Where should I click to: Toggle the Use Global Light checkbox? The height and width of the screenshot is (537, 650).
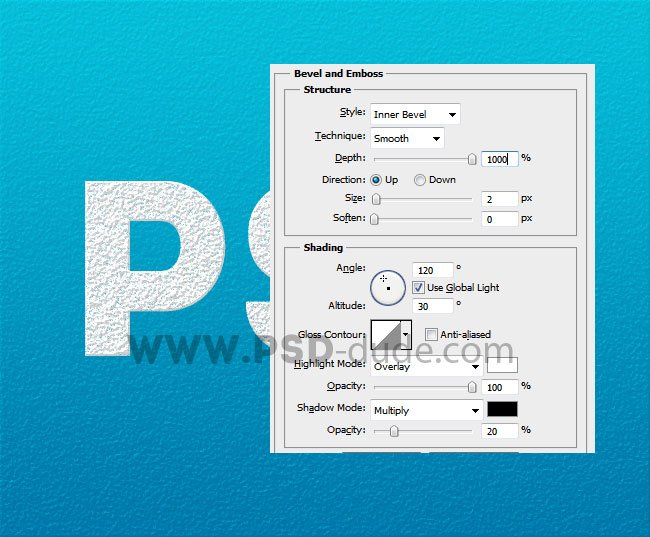point(418,287)
